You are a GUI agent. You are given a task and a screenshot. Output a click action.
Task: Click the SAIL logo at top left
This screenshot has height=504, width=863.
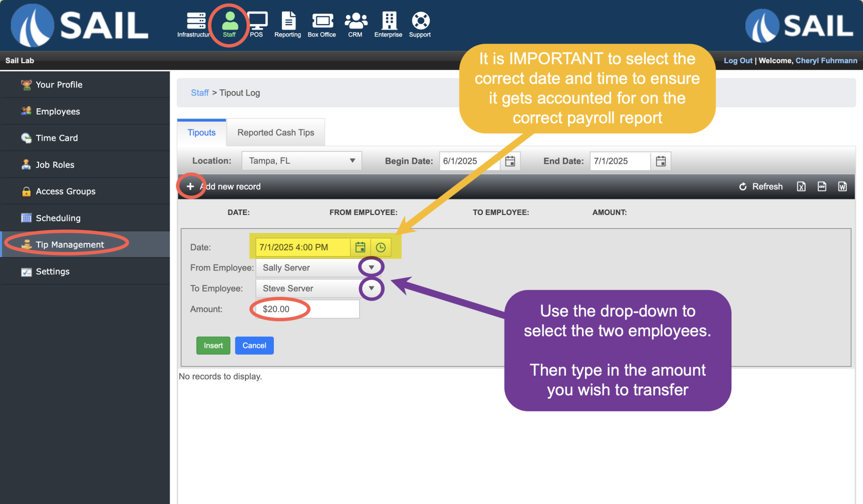pyautogui.click(x=80, y=25)
